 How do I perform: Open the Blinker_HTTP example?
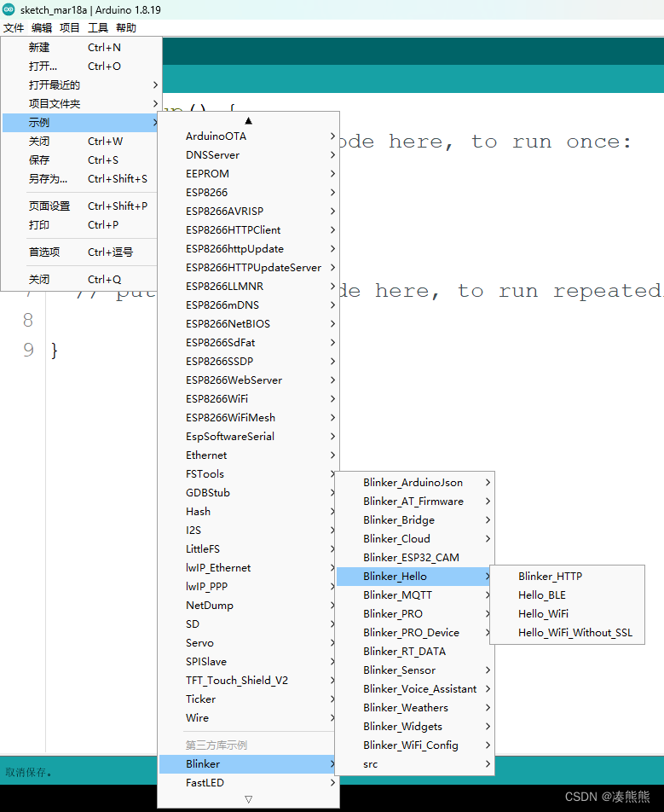pos(567,577)
